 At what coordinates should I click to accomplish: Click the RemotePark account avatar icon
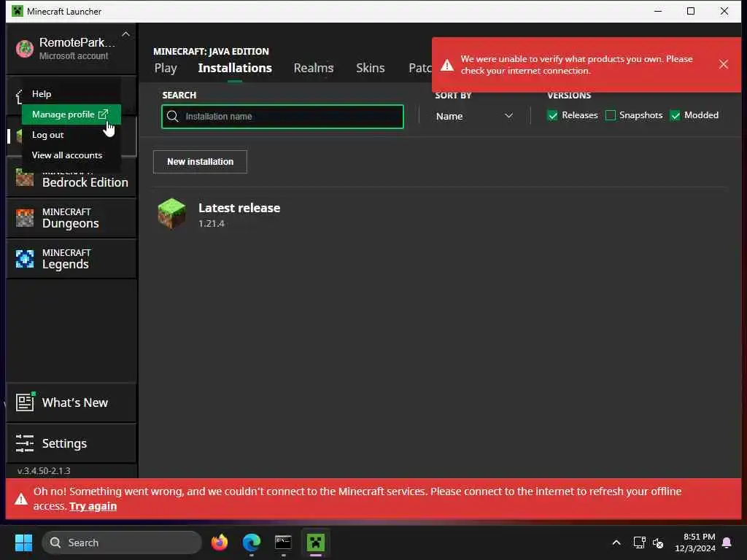tap(25, 48)
